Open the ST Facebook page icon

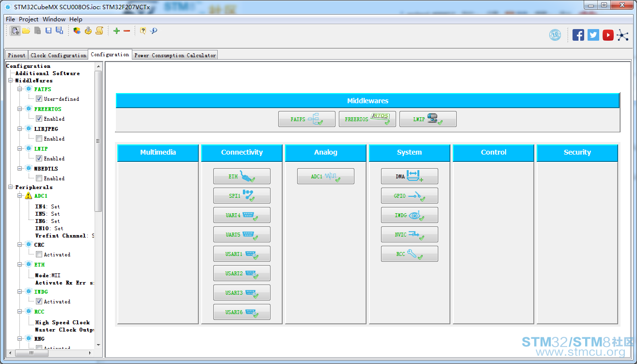point(578,35)
